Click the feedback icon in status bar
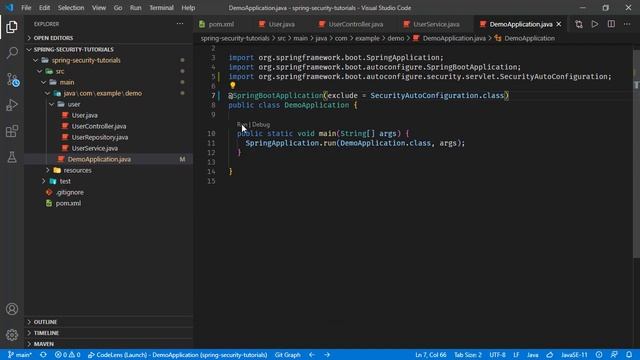 coord(614,355)
